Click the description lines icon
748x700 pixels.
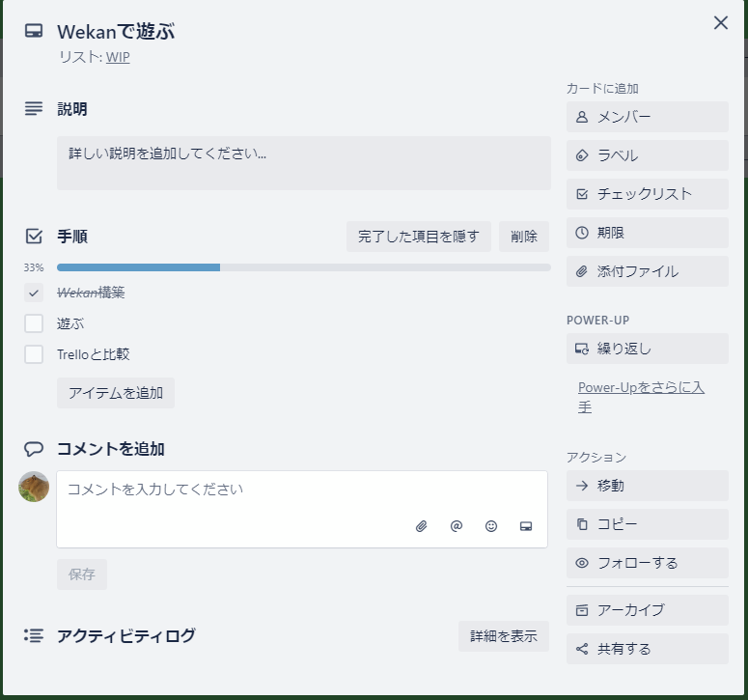[x=34, y=108]
